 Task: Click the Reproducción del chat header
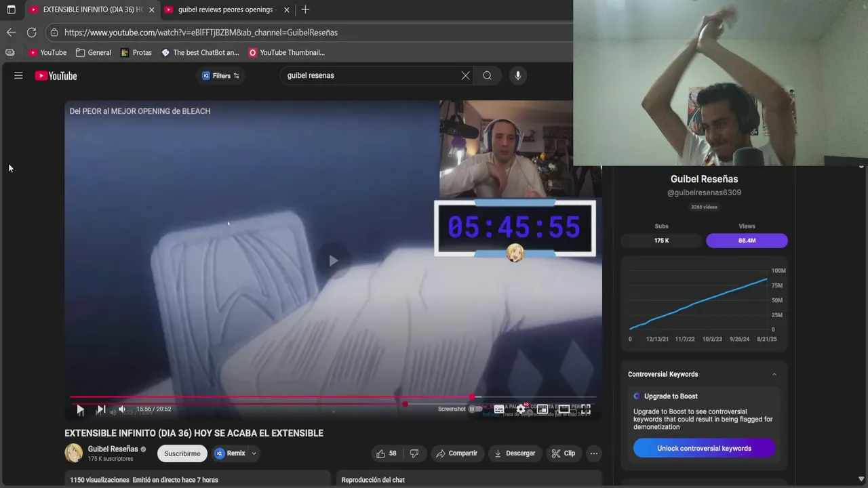tap(373, 480)
